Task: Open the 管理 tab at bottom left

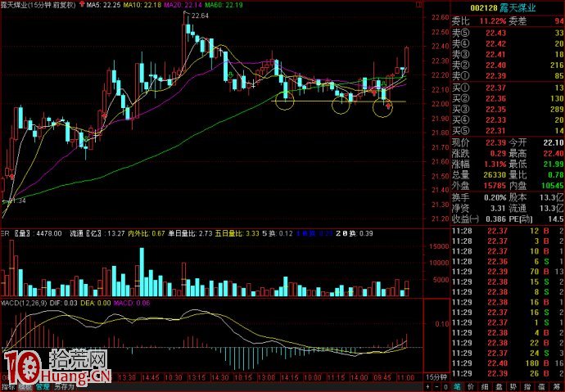Action: point(43,387)
